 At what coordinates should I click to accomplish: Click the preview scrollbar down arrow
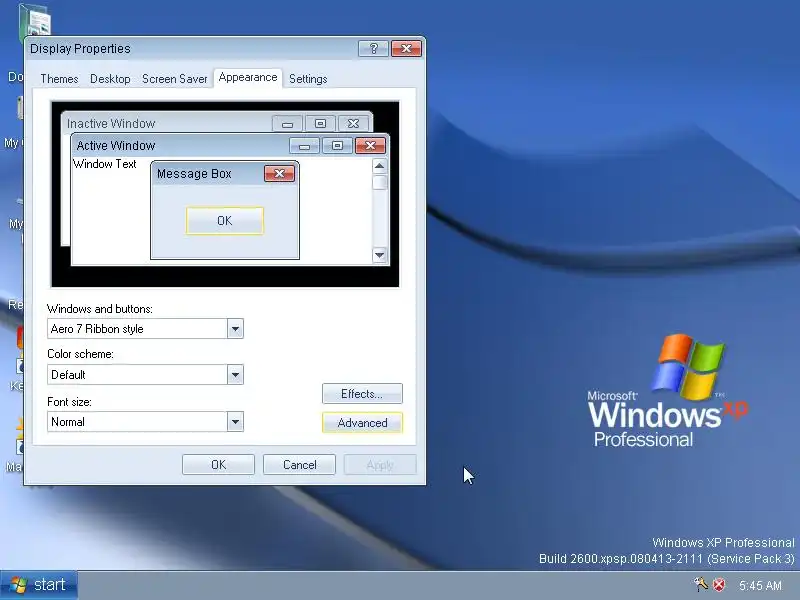379,255
